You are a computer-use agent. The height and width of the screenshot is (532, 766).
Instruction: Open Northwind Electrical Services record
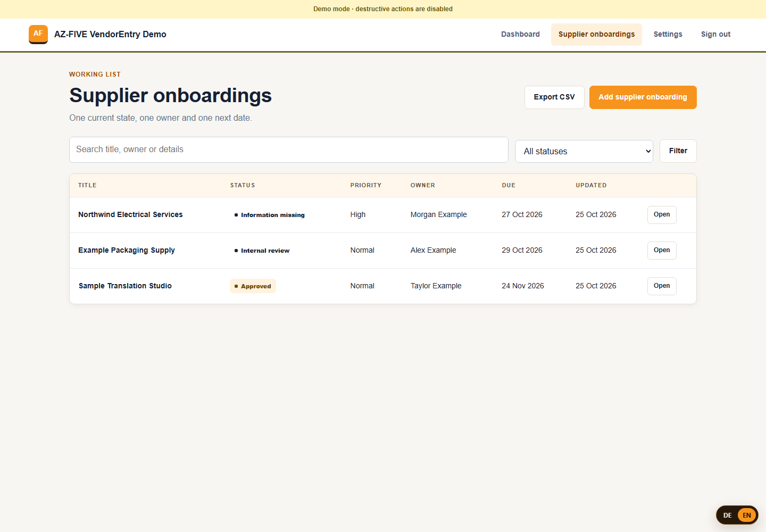(x=662, y=215)
